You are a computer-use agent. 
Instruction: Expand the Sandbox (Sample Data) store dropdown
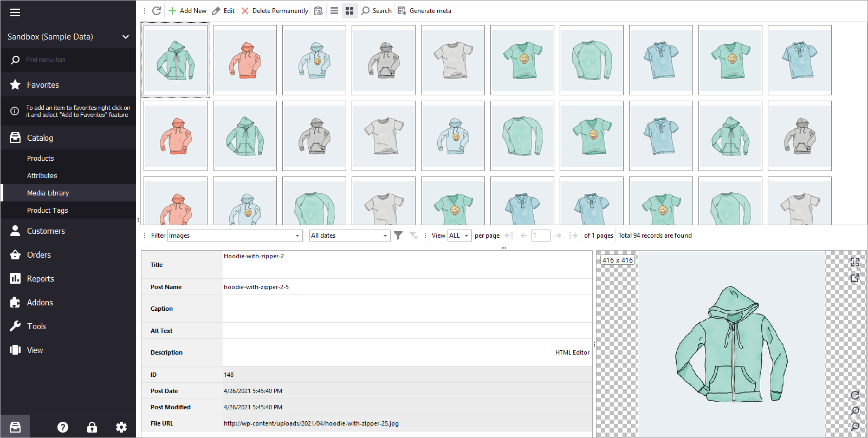pyautogui.click(x=126, y=37)
